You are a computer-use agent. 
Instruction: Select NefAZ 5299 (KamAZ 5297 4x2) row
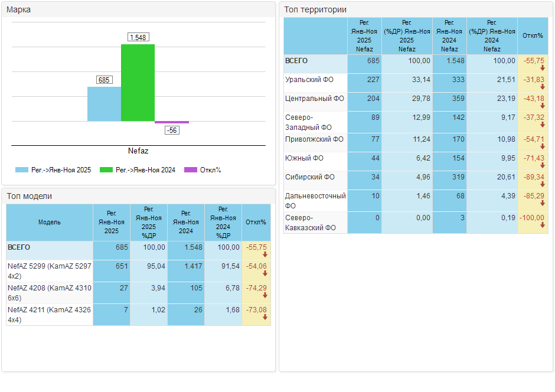pyautogui.click(x=138, y=271)
